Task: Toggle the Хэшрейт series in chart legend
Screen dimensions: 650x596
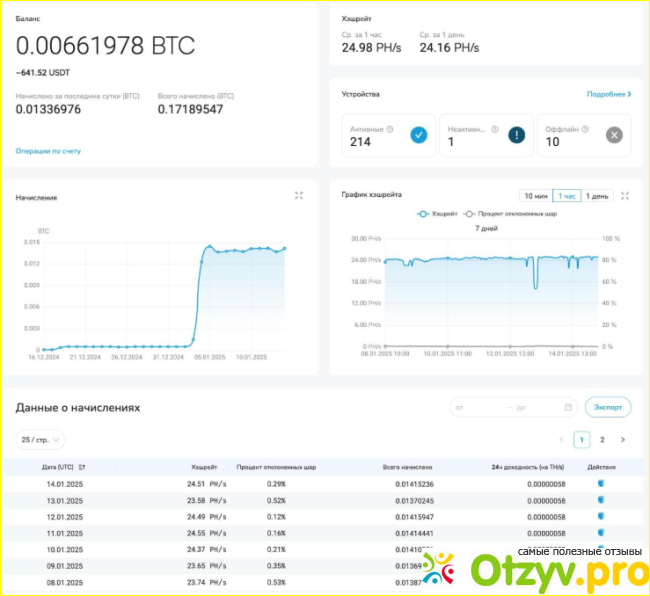Action: [x=438, y=214]
